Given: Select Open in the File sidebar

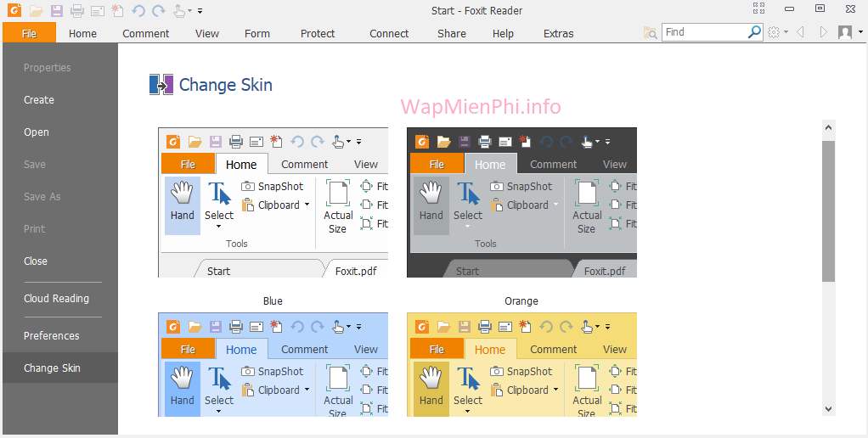Looking at the screenshot, I should 60,132.
